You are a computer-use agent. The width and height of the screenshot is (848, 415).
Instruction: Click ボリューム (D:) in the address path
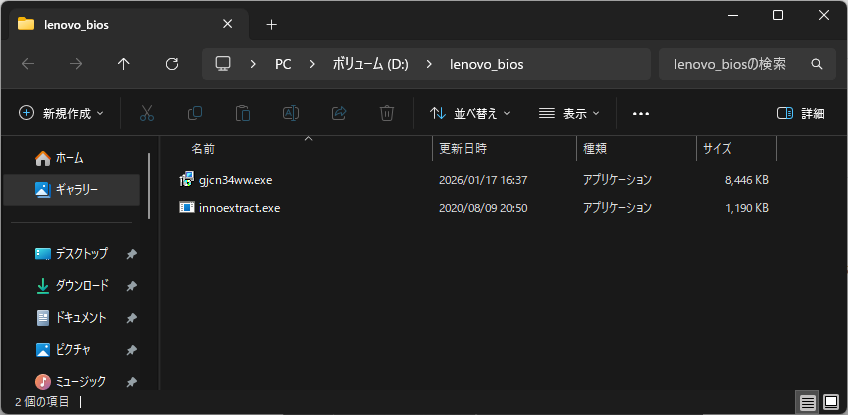pyautogui.click(x=370, y=64)
